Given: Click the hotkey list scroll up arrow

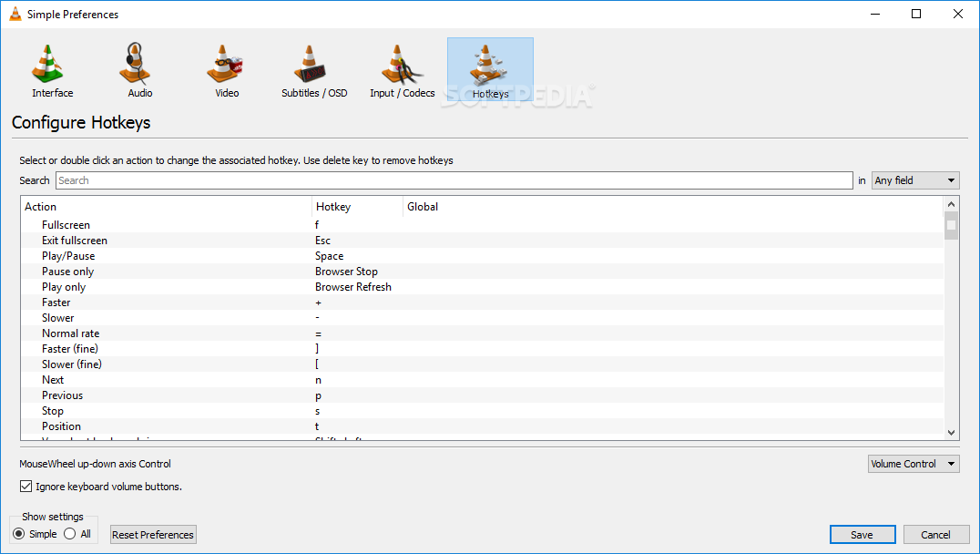Looking at the screenshot, I should click(951, 204).
